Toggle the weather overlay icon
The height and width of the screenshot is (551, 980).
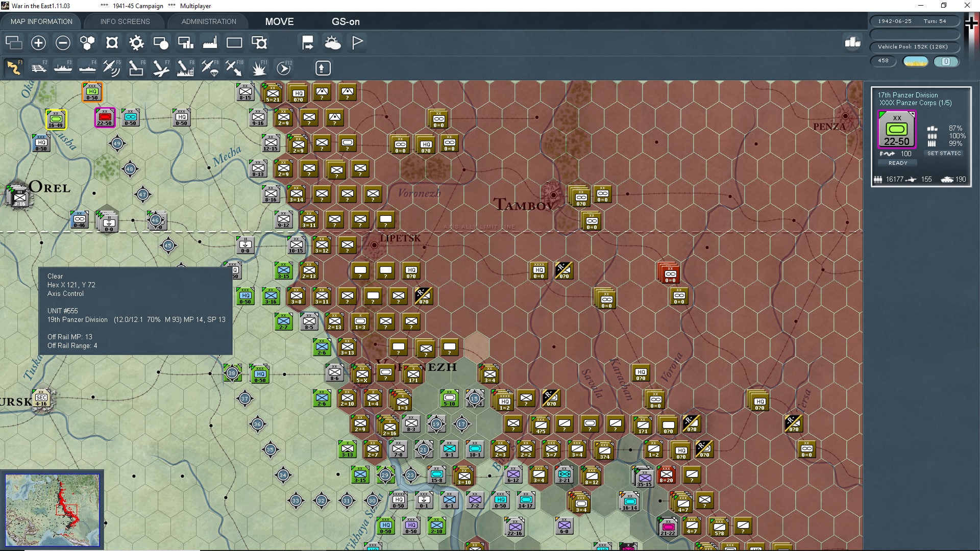pos(333,43)
